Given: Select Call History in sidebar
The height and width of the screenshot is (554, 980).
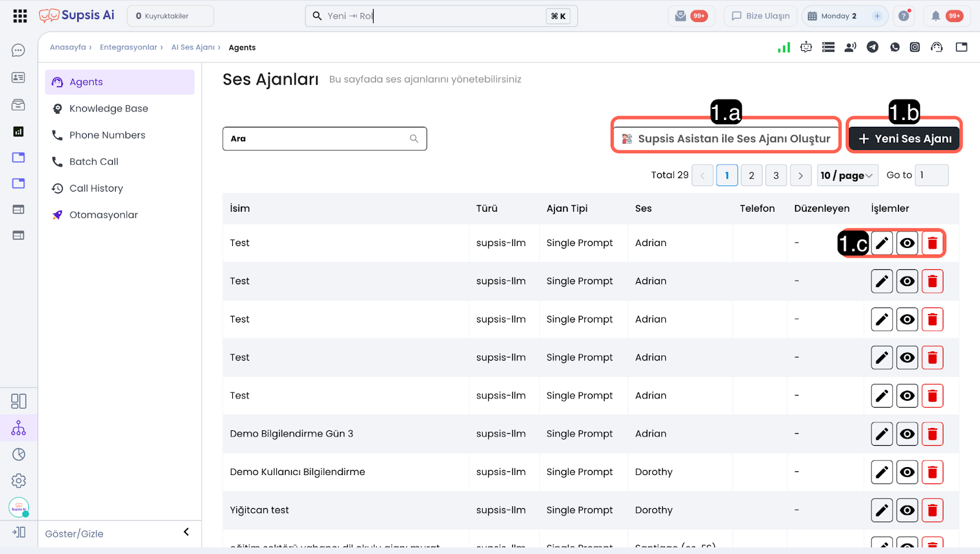Looking at the screenshot, I should coord(96,189).
